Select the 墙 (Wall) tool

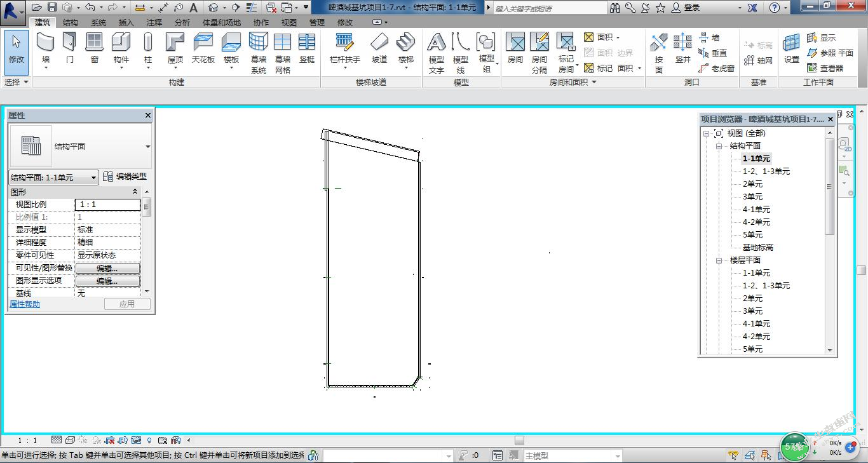pyautogui.click(x=46, y=50)
